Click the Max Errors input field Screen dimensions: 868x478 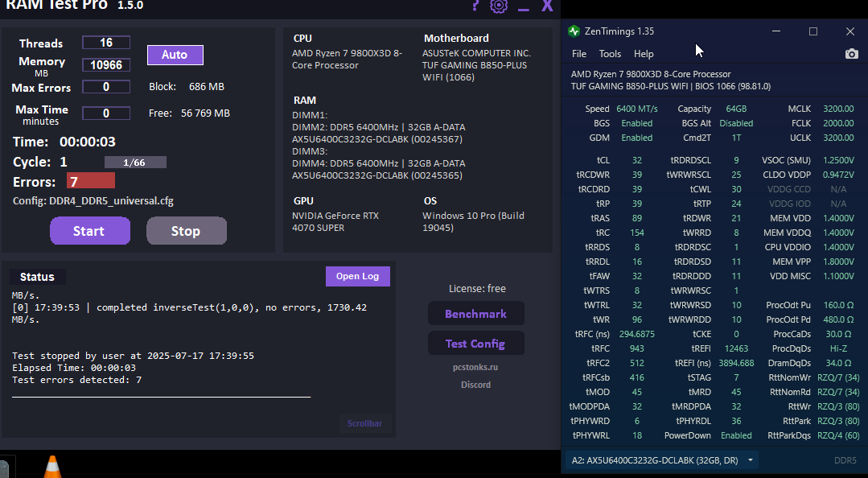coord(106,86)
